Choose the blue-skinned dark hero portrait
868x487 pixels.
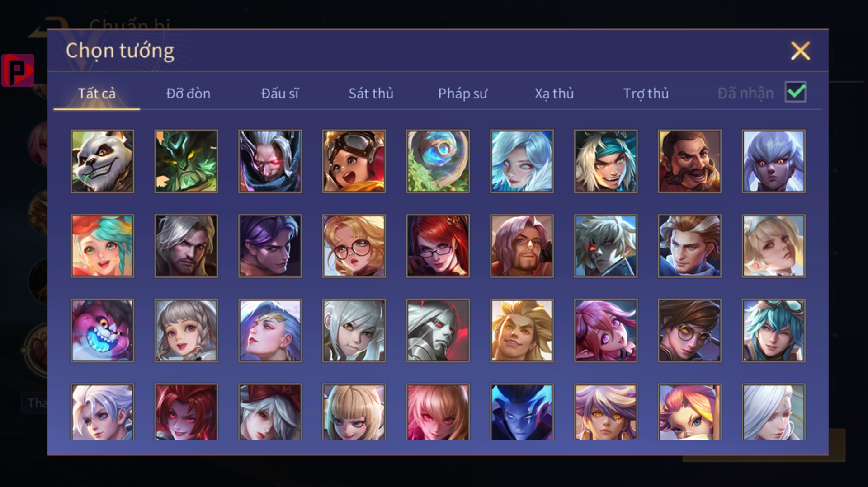522,412
